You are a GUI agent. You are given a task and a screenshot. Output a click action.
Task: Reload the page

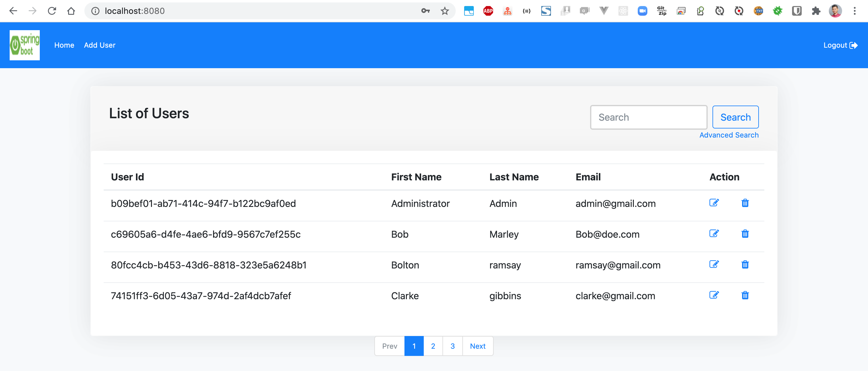pyautogui.click(x=52, y=11)
